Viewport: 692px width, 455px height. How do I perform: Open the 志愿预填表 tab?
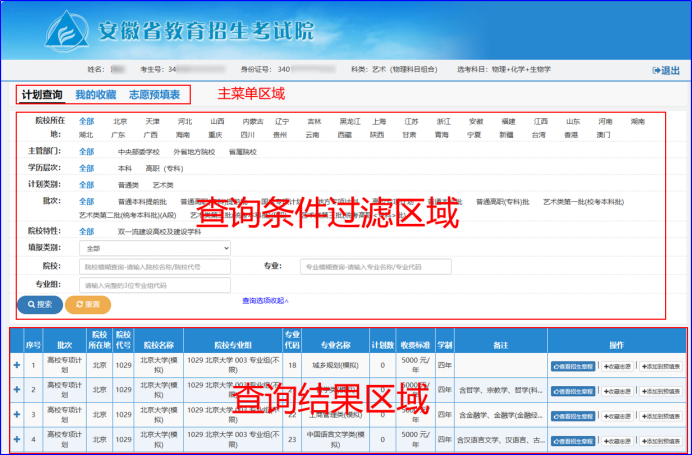(x=154, y=94)
